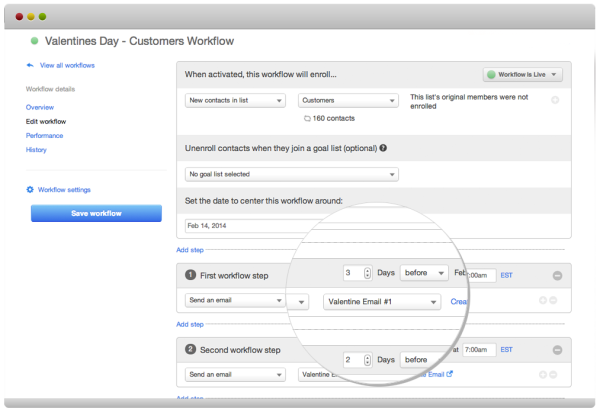Click the contacts icon beside 160 contacts
Viewport: 600px width, 415px height.
pos(306,119)
